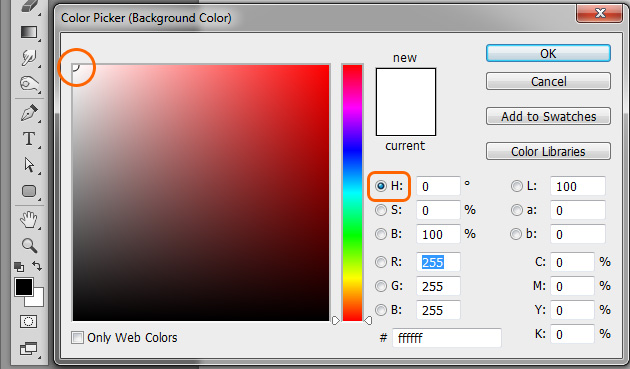The width and height of the screenshot is (630, 369).
Task: Click the hex code field ffffff
Action: (x=447, y=338)
